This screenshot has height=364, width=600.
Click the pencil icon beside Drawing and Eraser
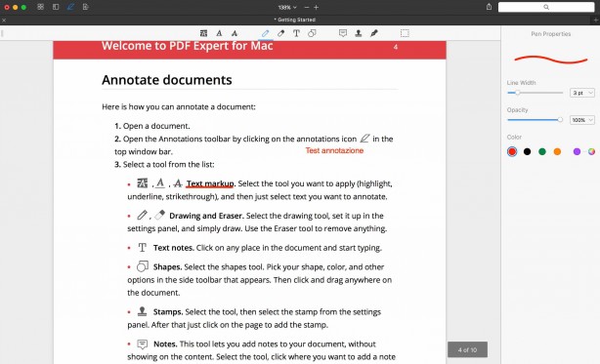(142, 215)
